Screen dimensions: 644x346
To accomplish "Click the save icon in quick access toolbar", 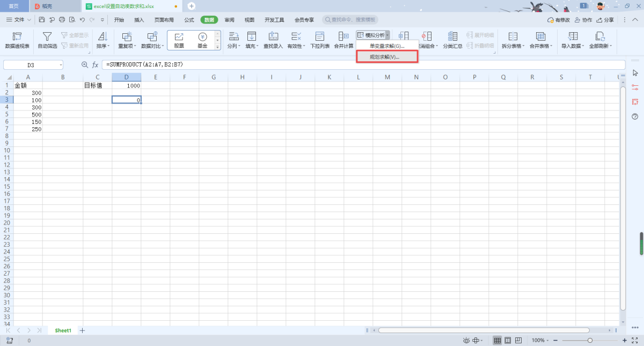I will click(x=42, y=20).
